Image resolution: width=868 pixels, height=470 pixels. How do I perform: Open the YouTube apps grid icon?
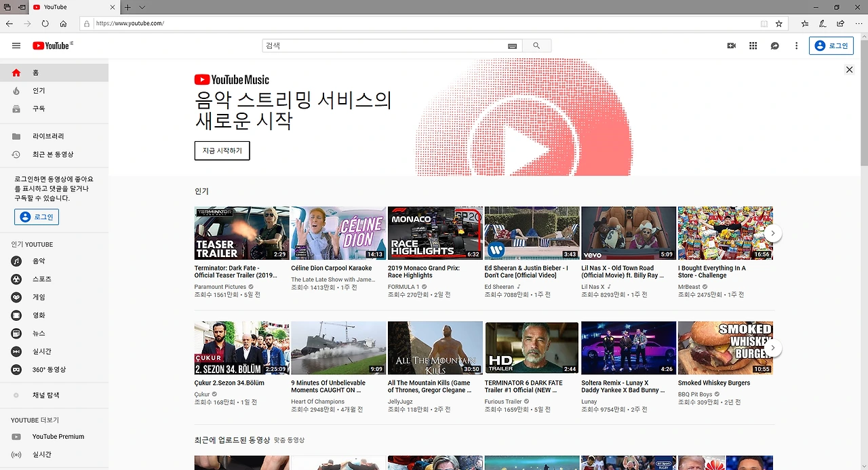click(x=753, y=45)
